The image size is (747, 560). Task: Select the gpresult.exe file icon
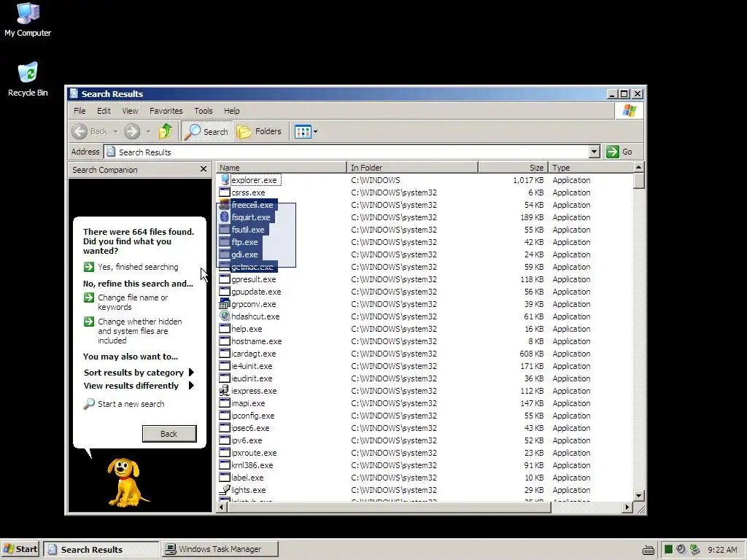[225, 279]
